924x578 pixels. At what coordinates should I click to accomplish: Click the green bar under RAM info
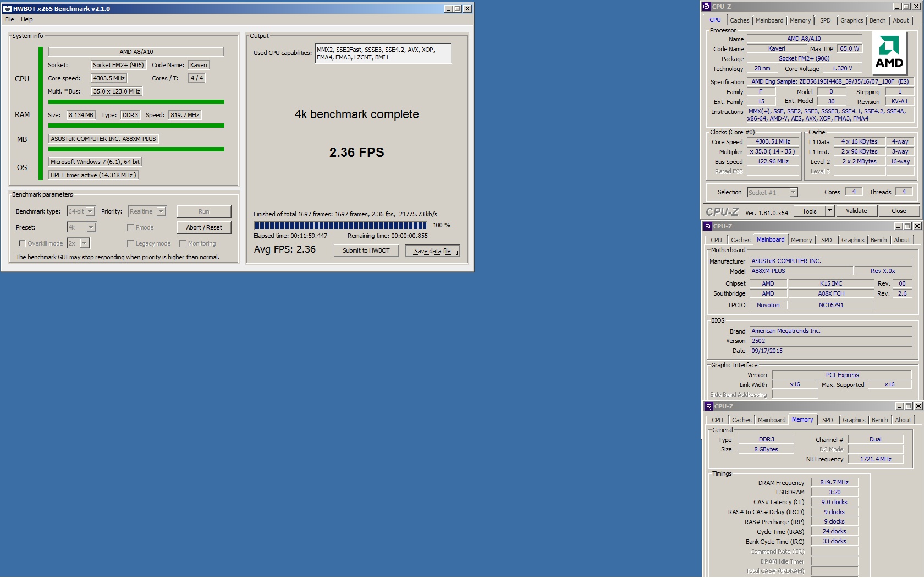(136, 126)
